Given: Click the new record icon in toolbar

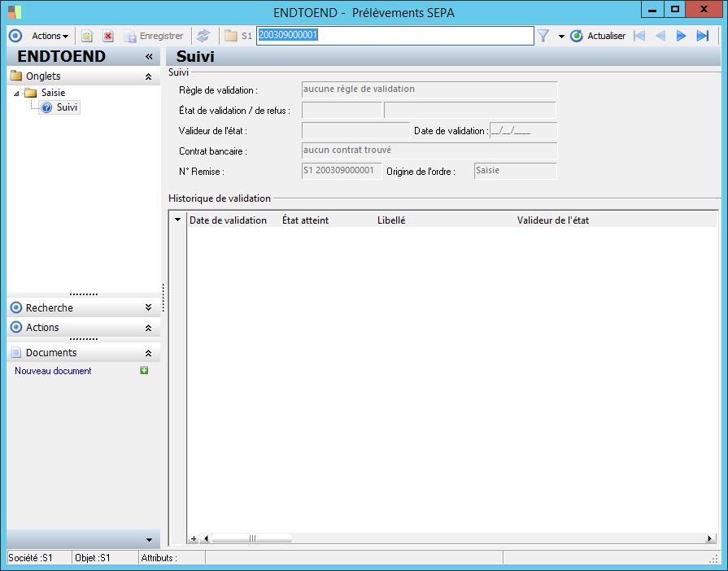Looking at the screenshot, I should [x=87, y=36].
